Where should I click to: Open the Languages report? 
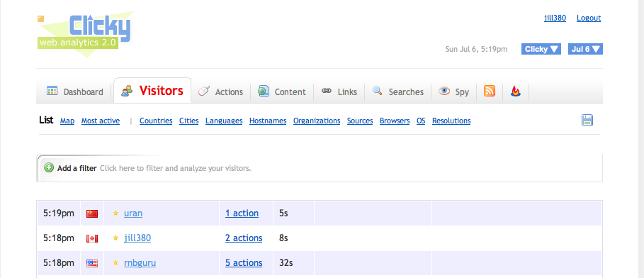224,121
